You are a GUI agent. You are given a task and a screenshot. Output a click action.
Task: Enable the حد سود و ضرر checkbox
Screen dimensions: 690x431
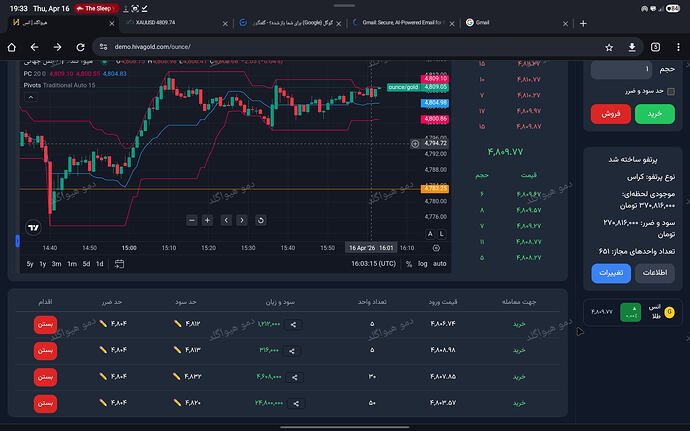pyautogui.click(x=671, y=91)
